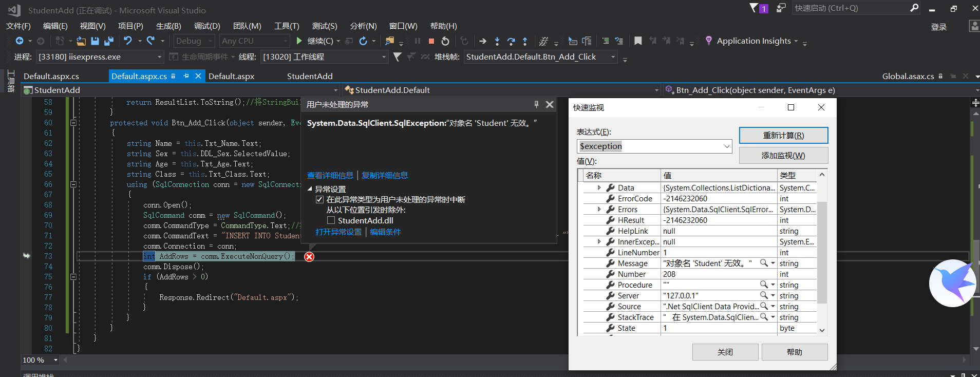Open the 工具(T) menu

tap(287, 26)
